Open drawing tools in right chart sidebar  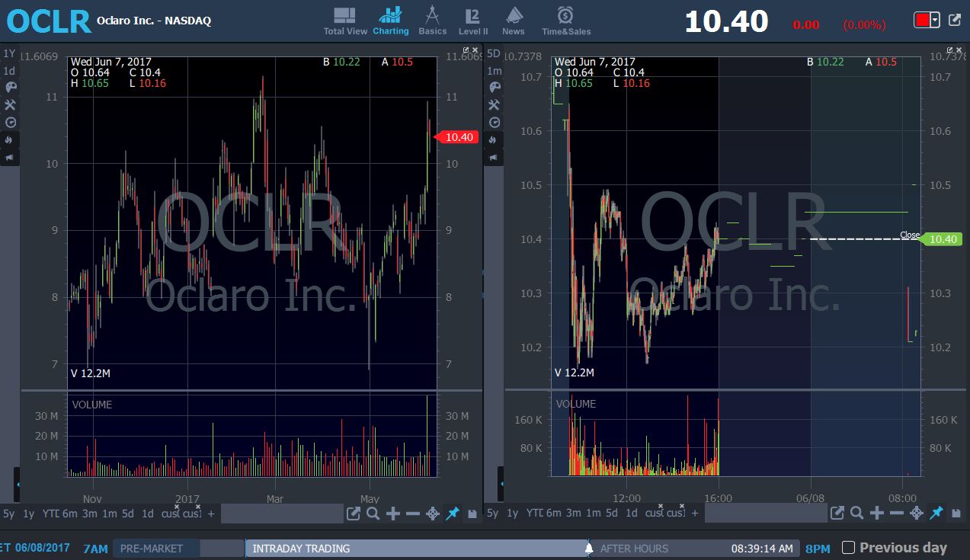(495, 105)
